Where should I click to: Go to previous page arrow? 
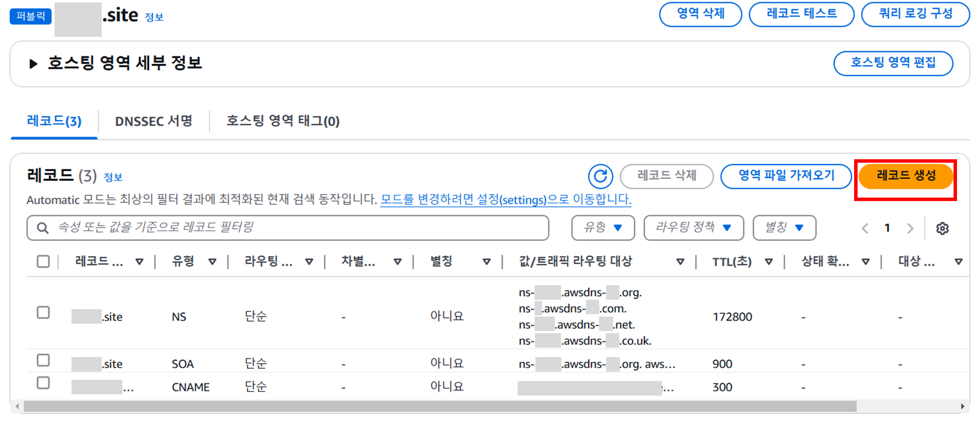(865, 228)
